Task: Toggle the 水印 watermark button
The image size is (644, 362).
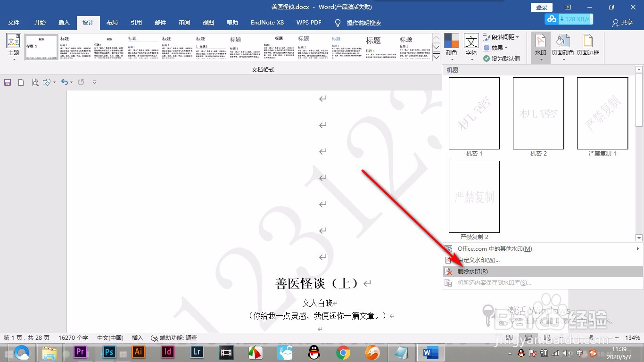Action: point(541,47)
